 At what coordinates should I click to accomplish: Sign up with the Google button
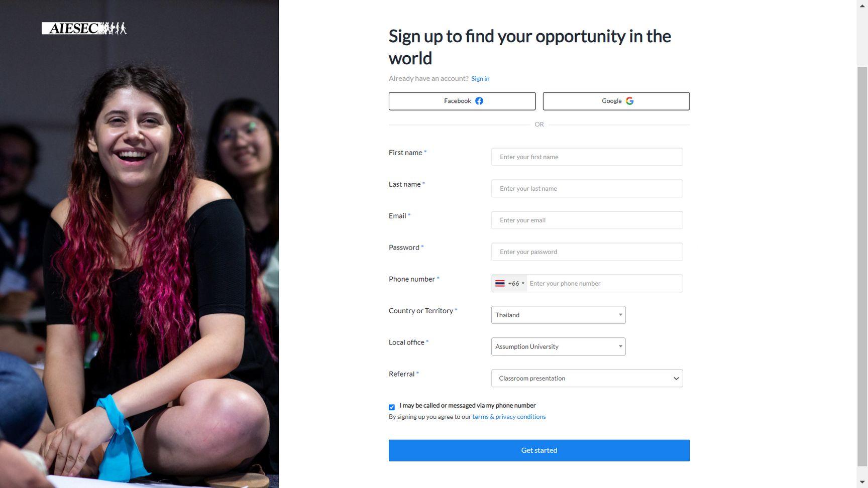[616, 101]
